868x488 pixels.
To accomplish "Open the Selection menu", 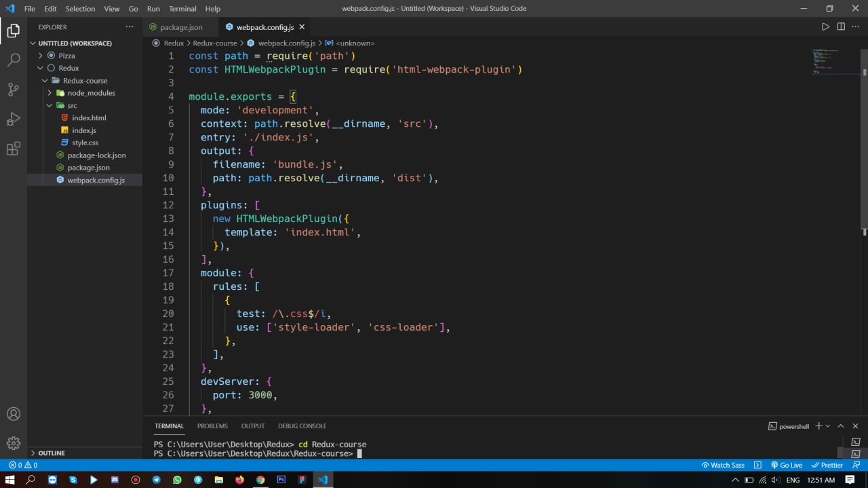I will pyautogui.click(x=80, y=9).
